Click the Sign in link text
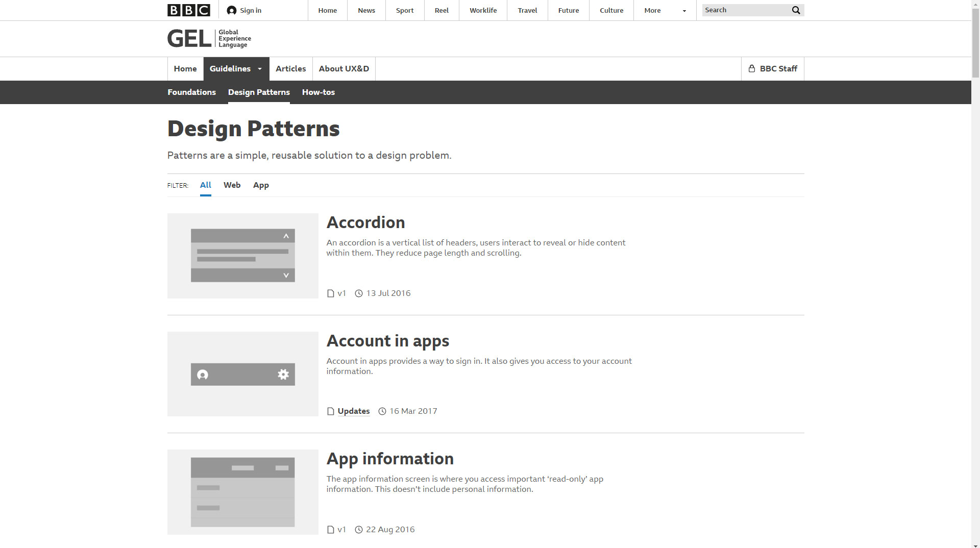Screen dimensions: 980x548 tap(251, 10)
